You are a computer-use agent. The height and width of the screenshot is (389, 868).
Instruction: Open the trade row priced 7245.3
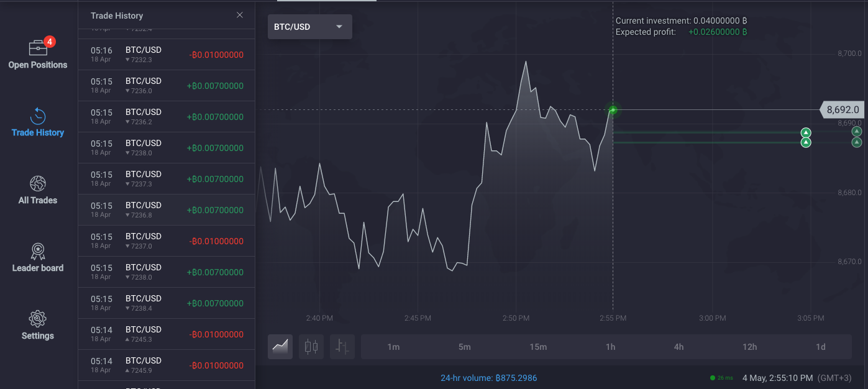coord(167,334)
